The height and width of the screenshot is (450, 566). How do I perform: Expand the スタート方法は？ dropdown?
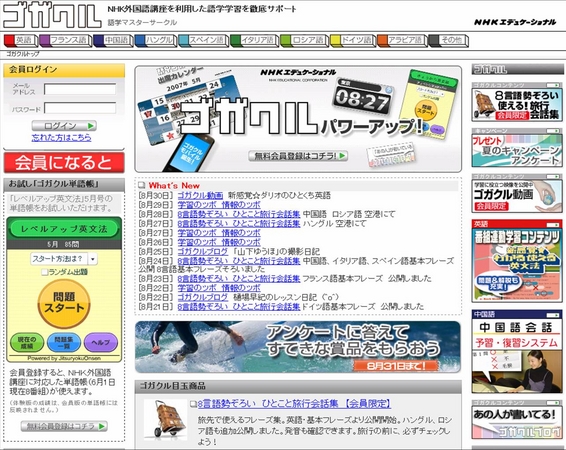click(x=64, y=259)
